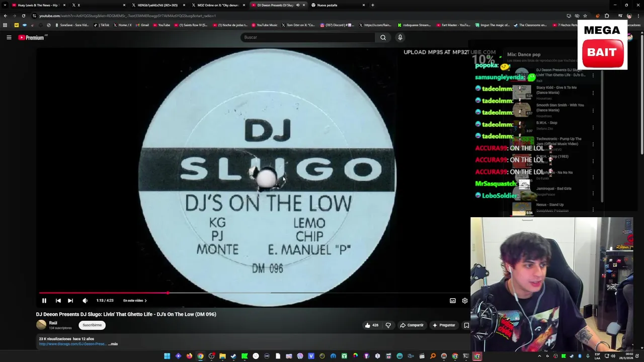Open the 'Fart Master - YouTu...' bookmark

[453, 25]
